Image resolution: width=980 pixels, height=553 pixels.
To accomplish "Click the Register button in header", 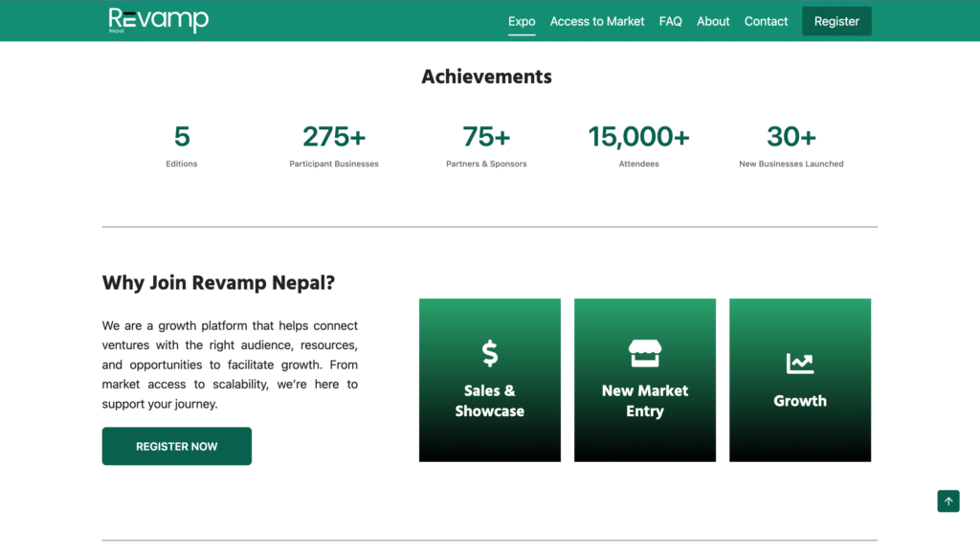I will pyautogui.click(x=836, y=21).
